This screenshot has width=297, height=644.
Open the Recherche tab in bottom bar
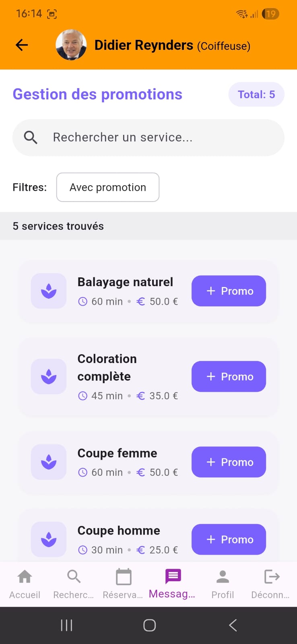click(x=74, y=584)
